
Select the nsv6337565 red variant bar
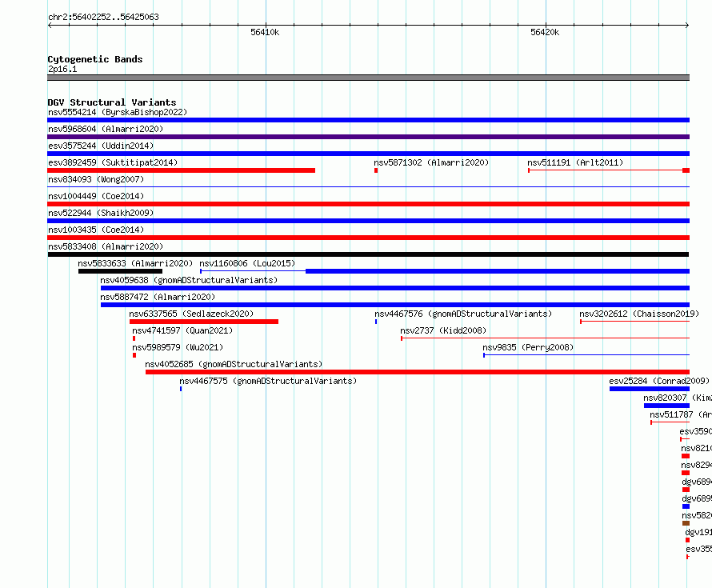[x=204, y=322]
